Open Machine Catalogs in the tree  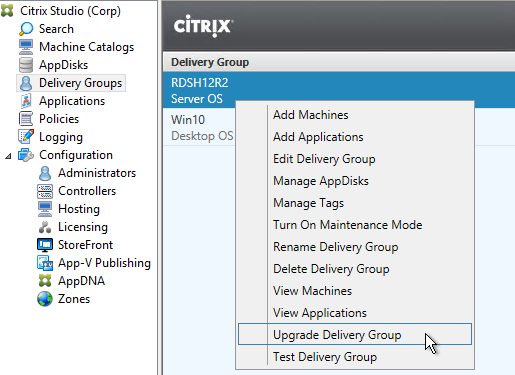tap(86, 47)
